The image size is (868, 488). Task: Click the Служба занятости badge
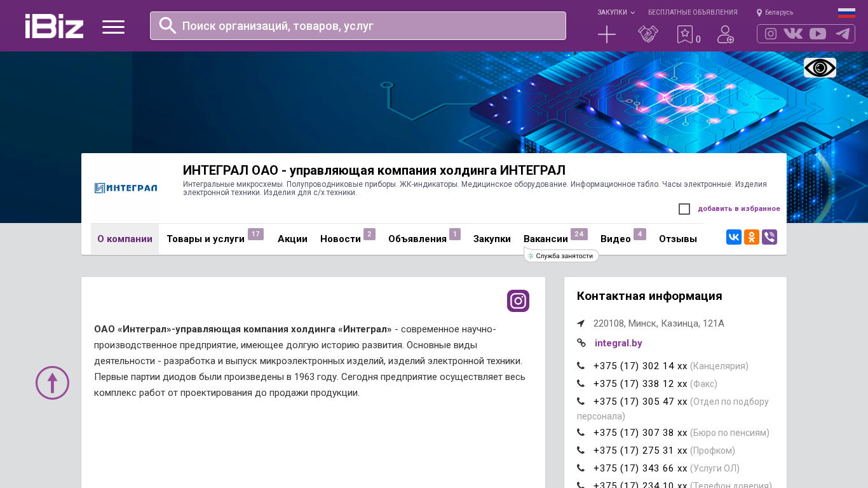(x=561, y=255)
